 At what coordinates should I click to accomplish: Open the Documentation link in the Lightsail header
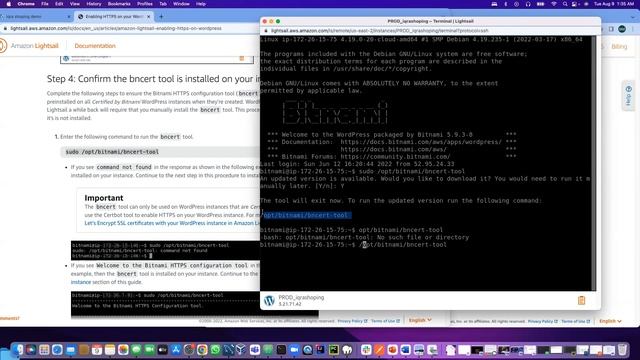point(95,46)
